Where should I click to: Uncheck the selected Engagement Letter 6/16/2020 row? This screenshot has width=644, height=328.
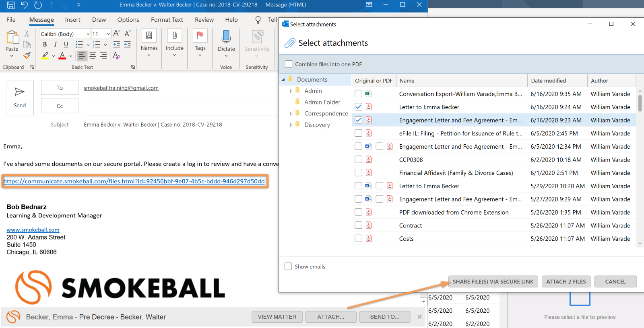point(358,120)
